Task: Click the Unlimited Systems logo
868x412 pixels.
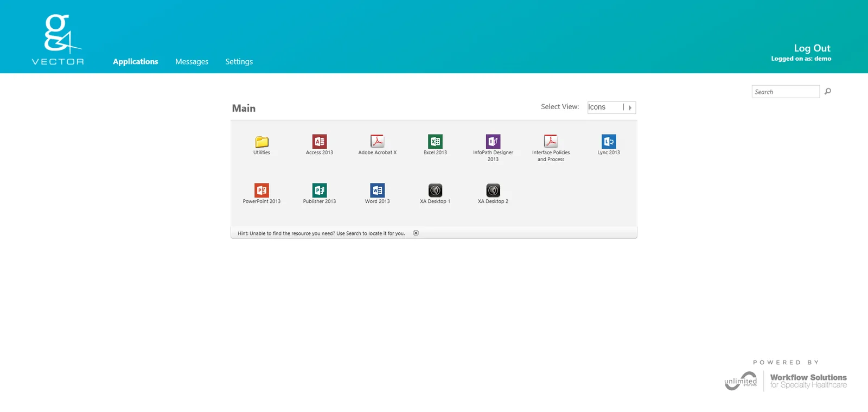Action: pyautogui.click(x=741, y=381)
